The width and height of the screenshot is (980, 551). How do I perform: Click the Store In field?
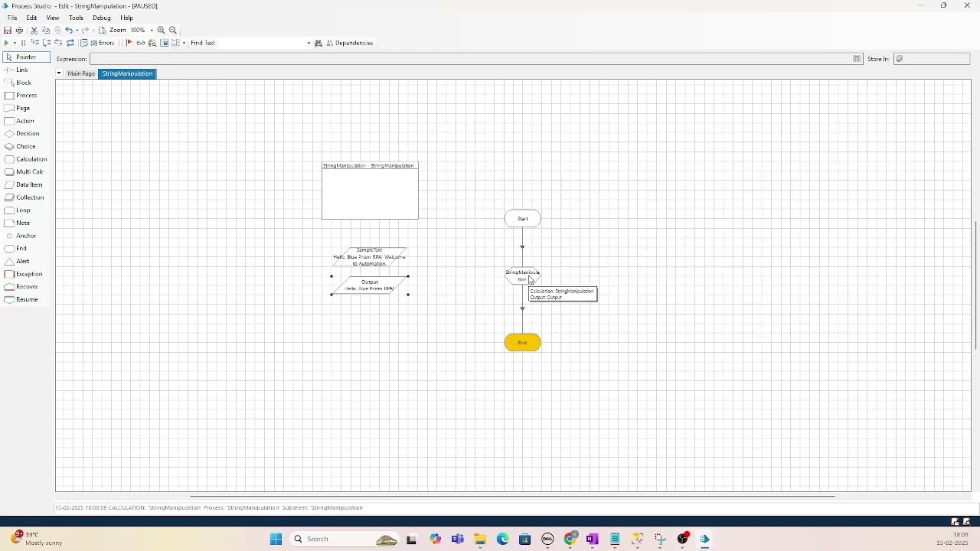(932, 59)
